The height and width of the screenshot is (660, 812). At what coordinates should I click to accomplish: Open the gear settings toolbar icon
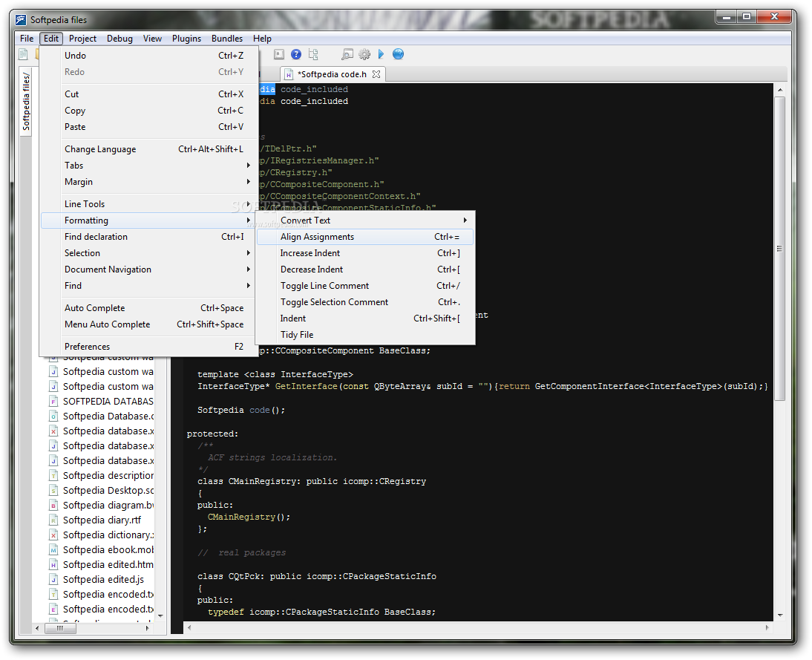(364, 54)
